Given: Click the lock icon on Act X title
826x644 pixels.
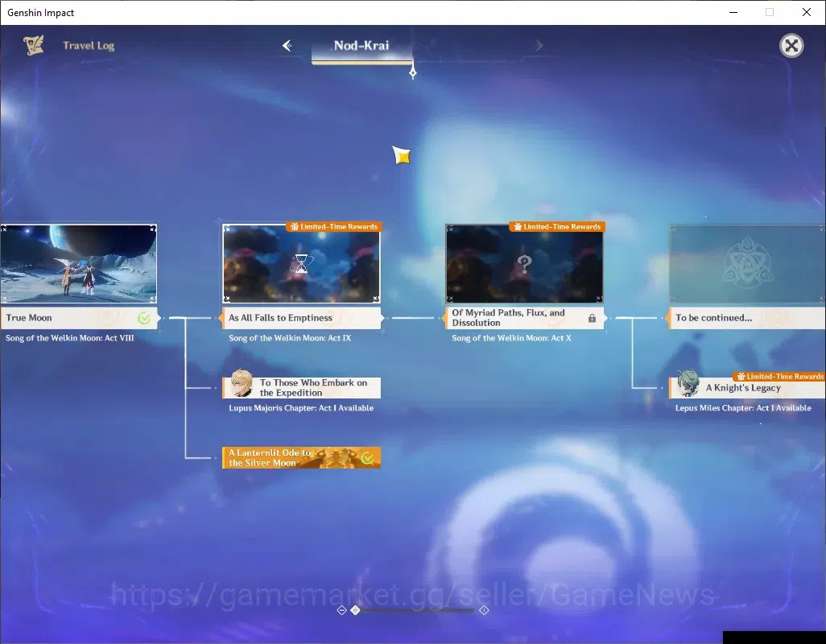Looking at the screenshot, I should tap(592, 318).
